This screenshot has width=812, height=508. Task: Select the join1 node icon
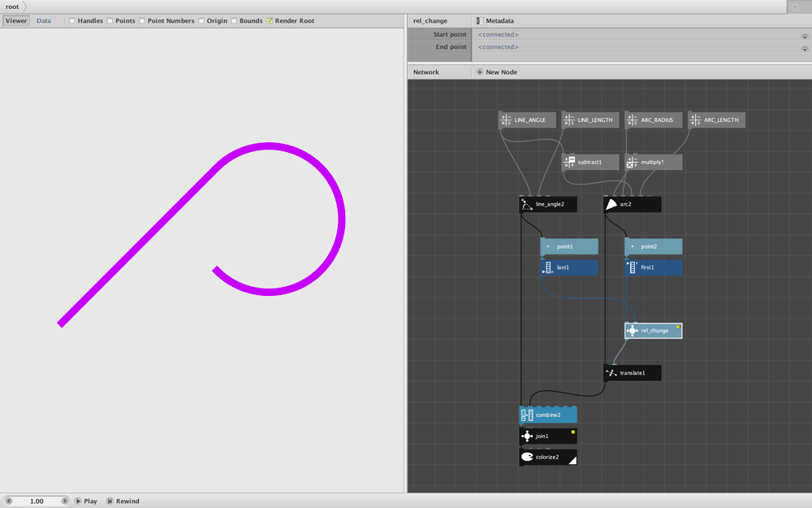527,436
